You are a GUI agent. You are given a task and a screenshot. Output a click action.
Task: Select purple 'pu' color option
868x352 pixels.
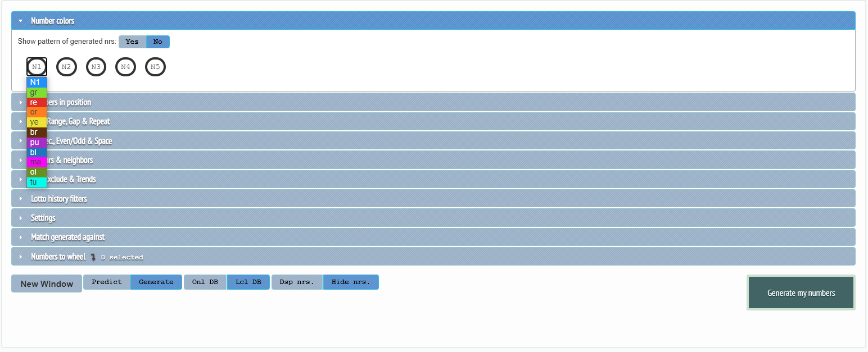37,142
